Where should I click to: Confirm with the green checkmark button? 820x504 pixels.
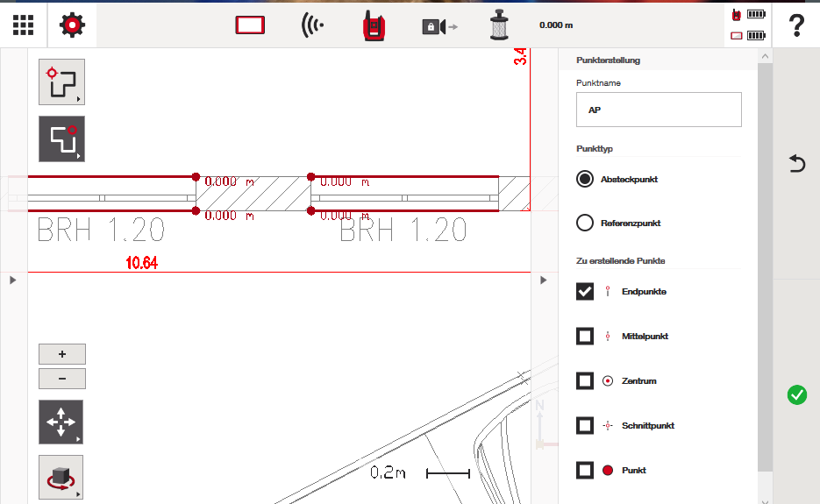tap(796, 395)
